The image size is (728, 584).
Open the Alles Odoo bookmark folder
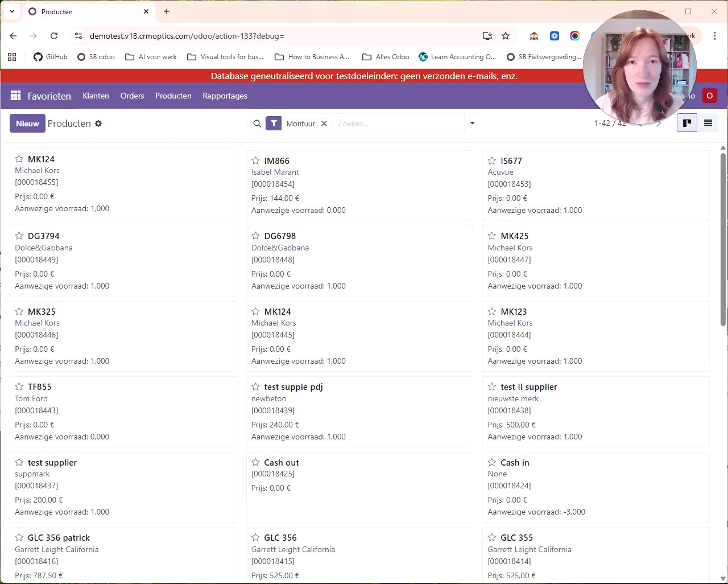click(x=386, y=57)
